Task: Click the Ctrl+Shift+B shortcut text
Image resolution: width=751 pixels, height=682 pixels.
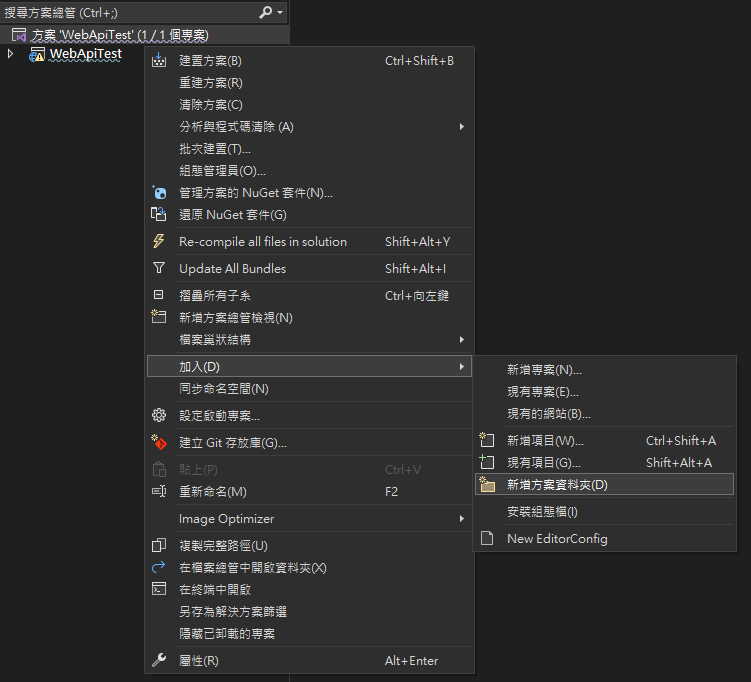Action: (419, 61)
